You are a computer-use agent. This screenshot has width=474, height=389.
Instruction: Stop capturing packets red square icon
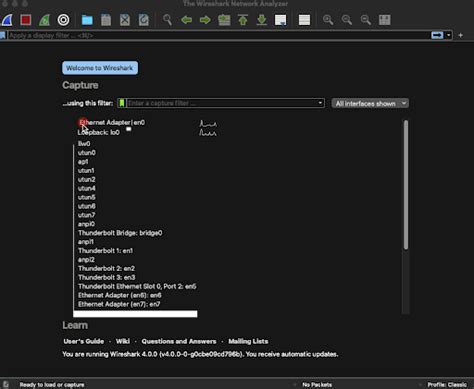pyautogui.click(x=26, y=20)
